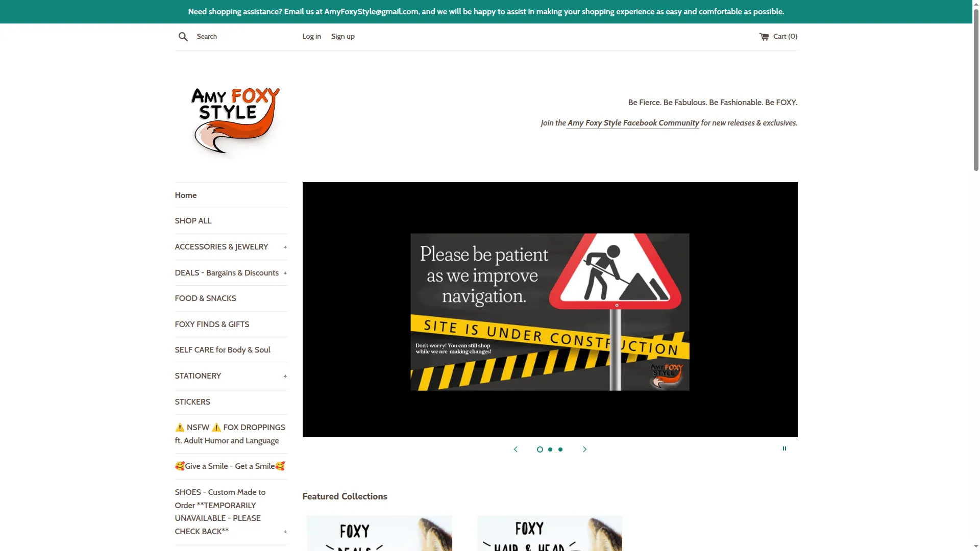Viewport: 980px width, 551px height.
Task: Click the search magnifier icon
Action: click(x=183, y=37)
